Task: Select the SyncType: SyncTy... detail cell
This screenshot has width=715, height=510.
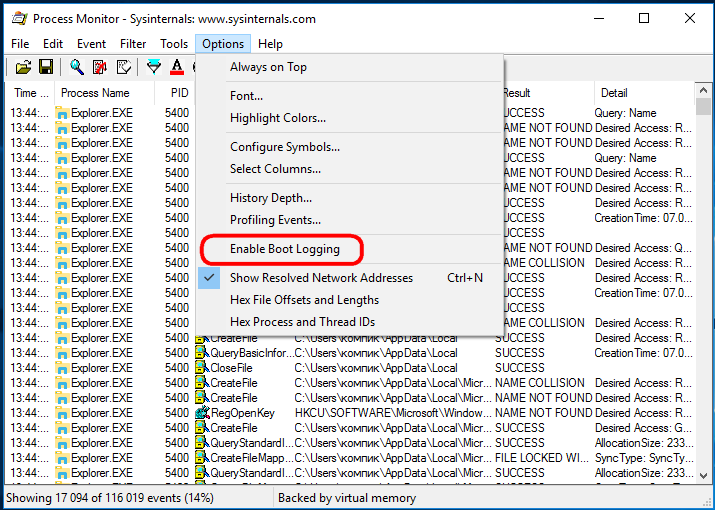Action: tap(644, 458)
